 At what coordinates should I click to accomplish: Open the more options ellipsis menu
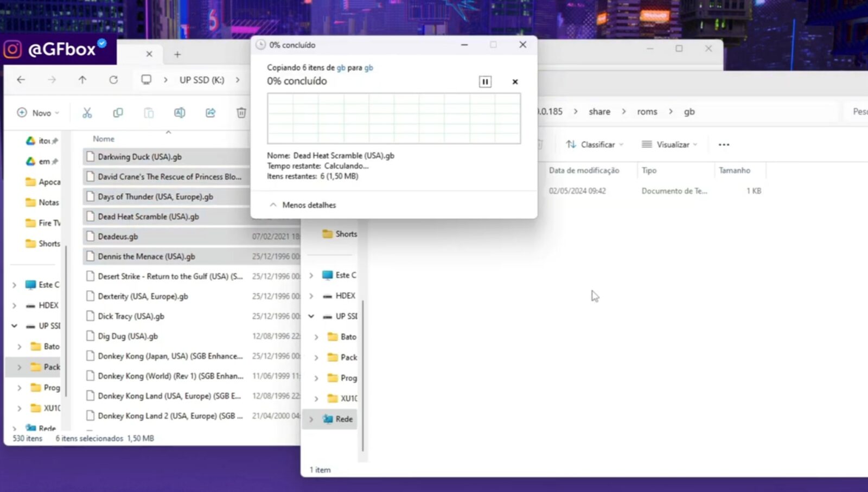coord(724,145)
